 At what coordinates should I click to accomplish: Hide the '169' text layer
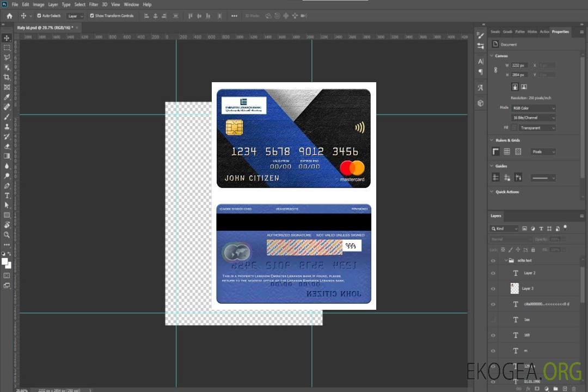(493, 335)
